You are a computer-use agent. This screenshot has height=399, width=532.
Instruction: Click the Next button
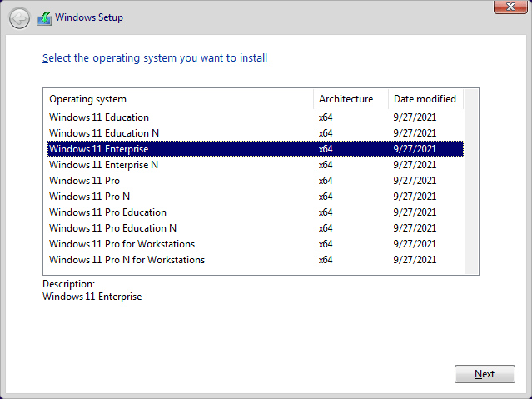pyautogui.click(x=485, y=374)
